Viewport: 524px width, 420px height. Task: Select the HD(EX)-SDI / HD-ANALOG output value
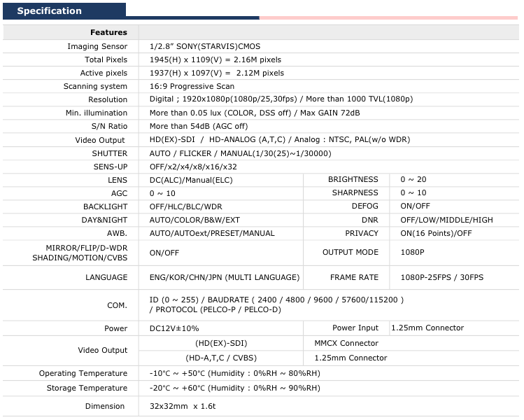[280, 139]
